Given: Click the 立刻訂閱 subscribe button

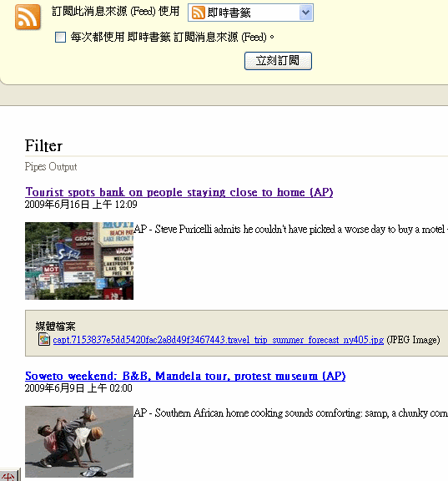Looking at the screenshot, I should (x=278, y=61).
